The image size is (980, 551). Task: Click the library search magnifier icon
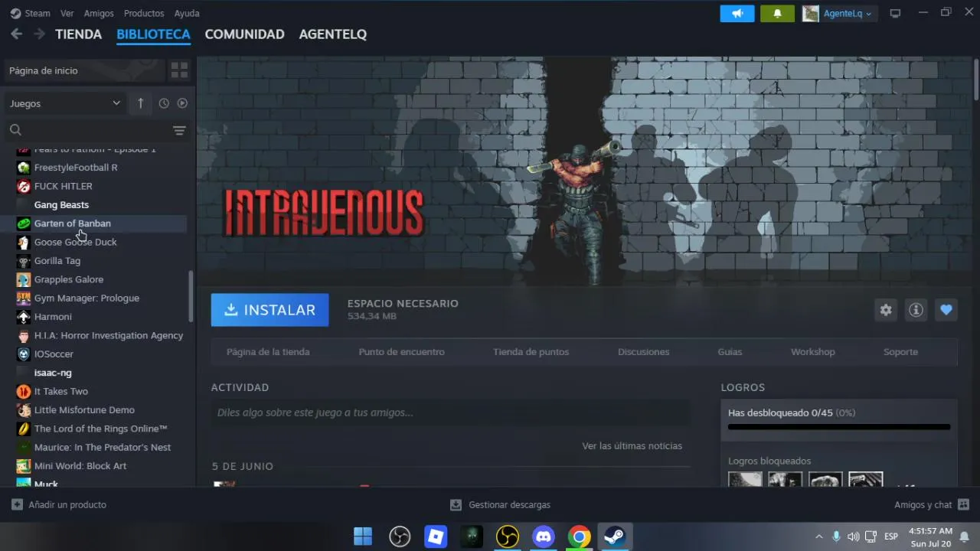click(15, 130)
